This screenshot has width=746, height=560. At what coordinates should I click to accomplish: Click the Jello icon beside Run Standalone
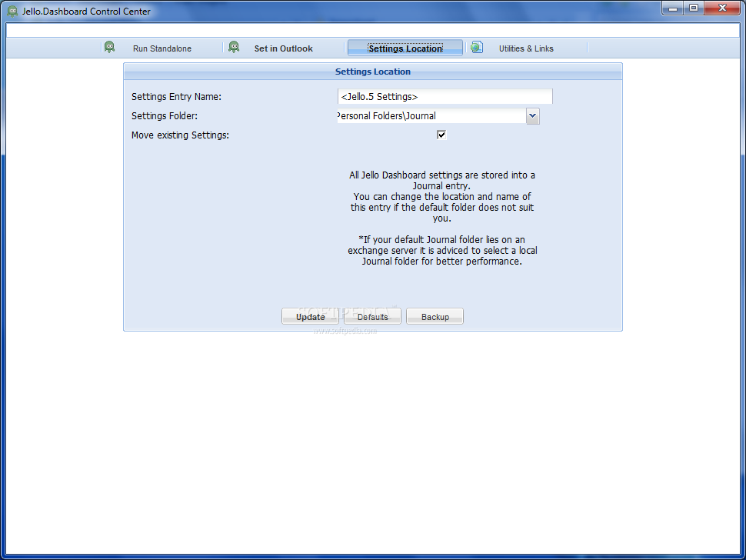(x=109, y=48)
